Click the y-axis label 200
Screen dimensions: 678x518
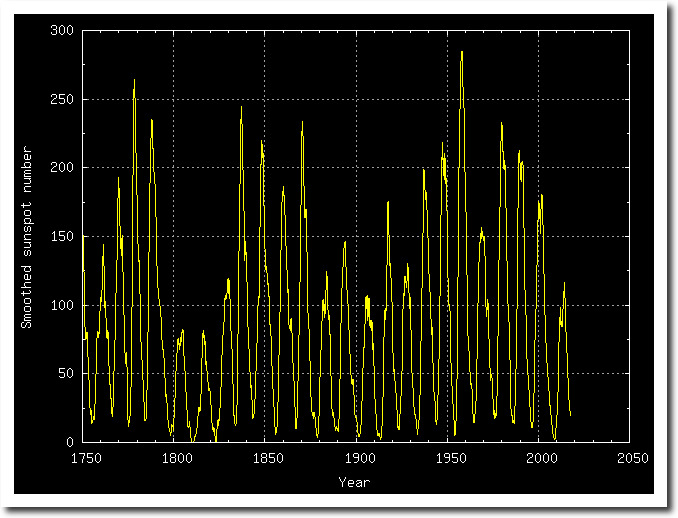pyautogui.click(x=62, y=167)
